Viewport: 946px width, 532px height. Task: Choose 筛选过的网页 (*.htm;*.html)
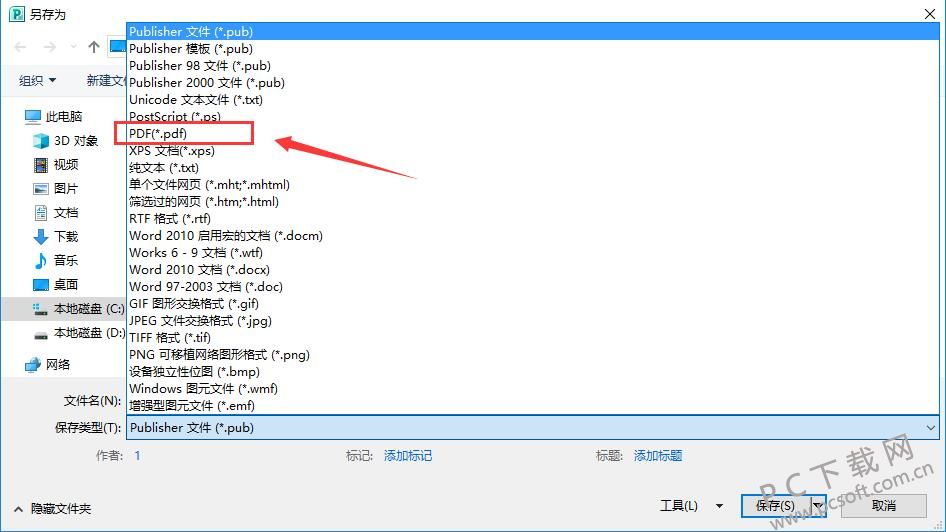[533, 201]
